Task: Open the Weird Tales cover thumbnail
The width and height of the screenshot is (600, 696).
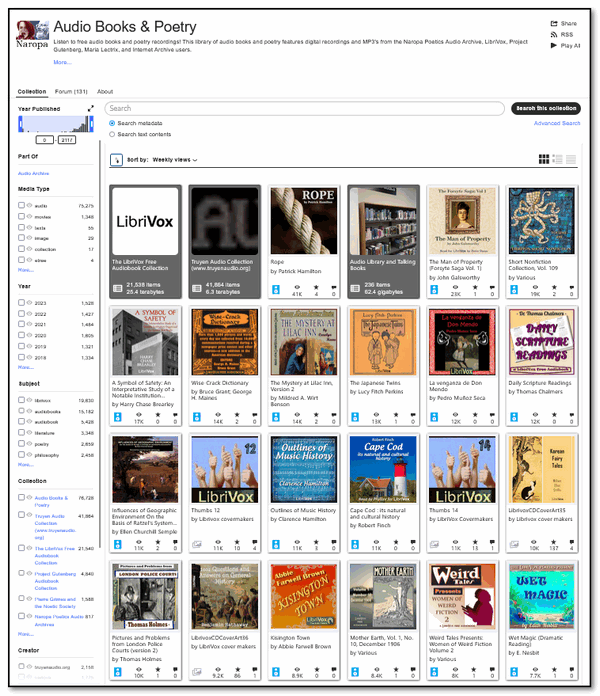Action: point(462,596)
